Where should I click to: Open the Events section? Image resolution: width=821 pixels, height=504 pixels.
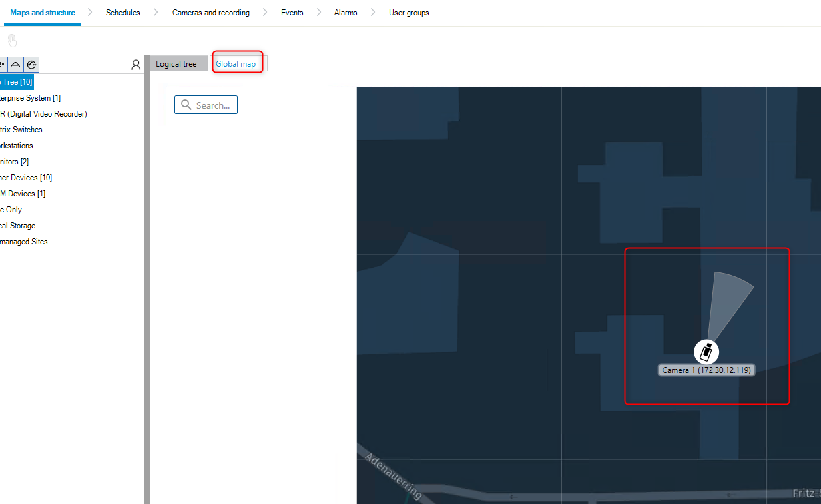pos(292,13)
